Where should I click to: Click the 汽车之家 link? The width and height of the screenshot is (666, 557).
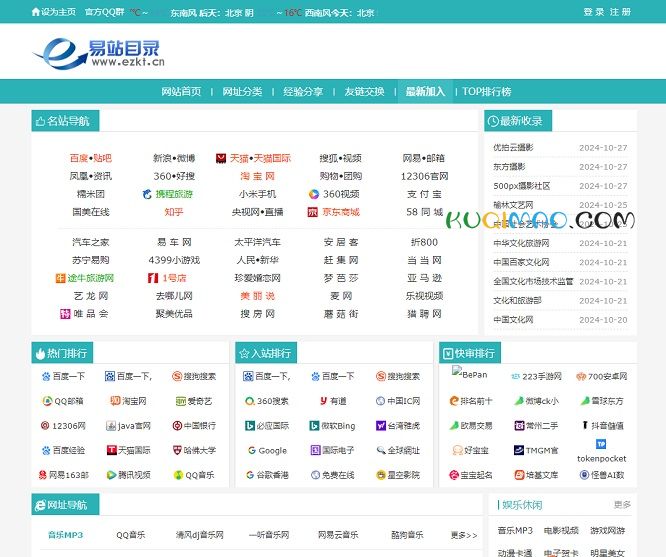(90, 242)
